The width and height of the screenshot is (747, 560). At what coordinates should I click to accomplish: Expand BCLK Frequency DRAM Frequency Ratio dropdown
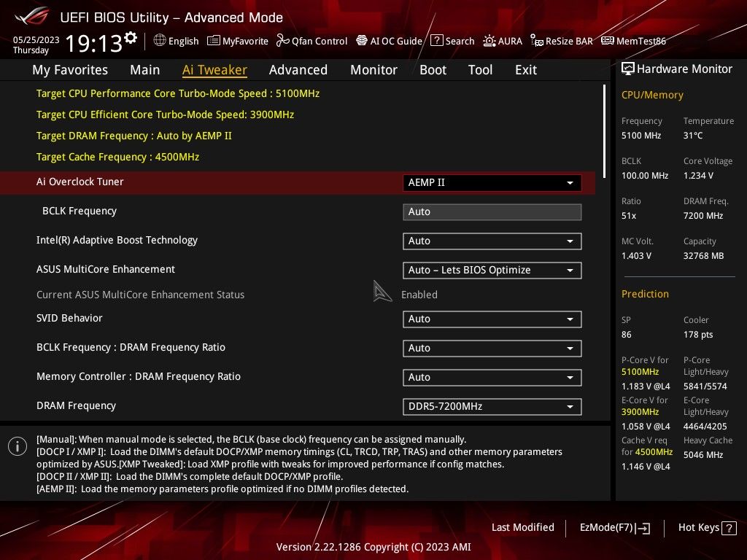[x=492, y=348]
